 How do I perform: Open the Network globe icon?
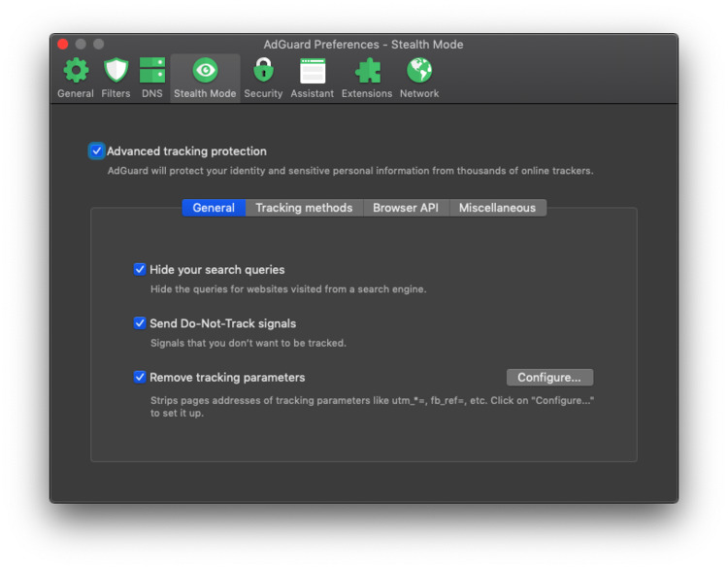(419, 71)
